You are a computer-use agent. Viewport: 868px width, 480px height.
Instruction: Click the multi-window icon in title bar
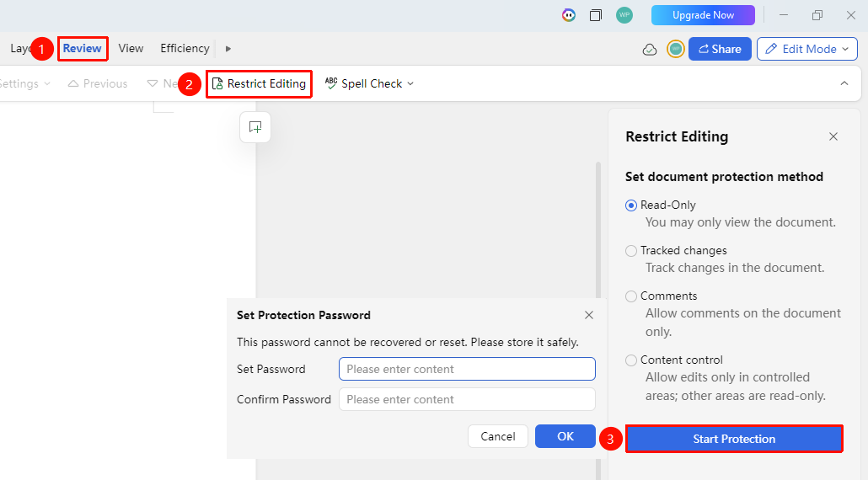tap(596, 15)
